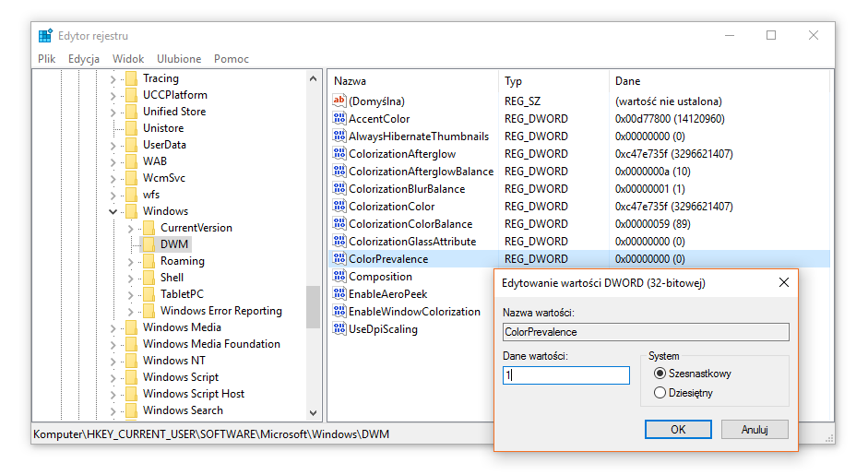The width and height of the screenshot is (868, 475).
Task: Click the DWORD icon beside ColorizationAfterglowBalance
Action: click(x=339, y=171)
